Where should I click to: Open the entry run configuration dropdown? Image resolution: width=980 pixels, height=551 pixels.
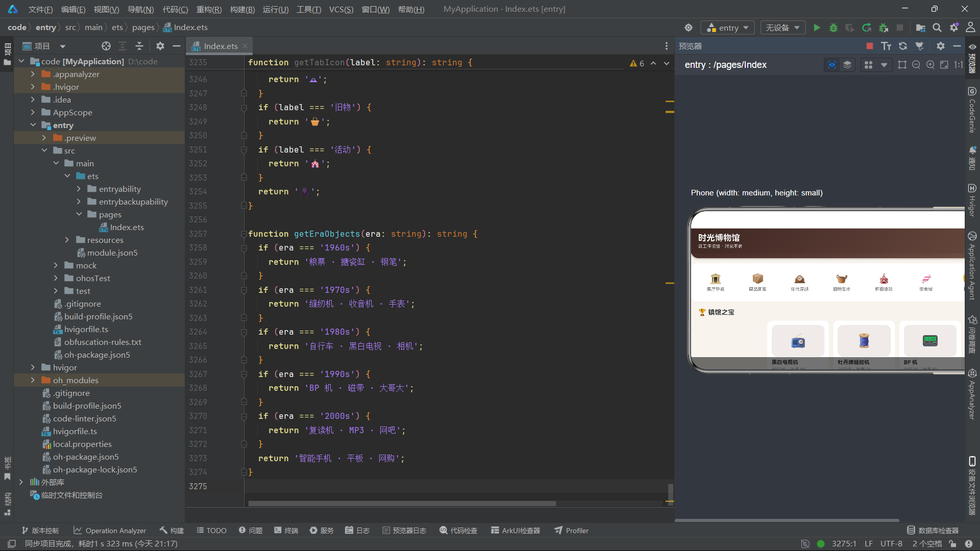[728, 28]
